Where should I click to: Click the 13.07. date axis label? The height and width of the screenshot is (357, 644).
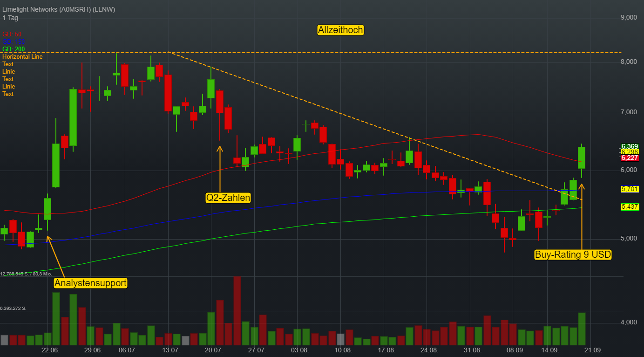click(x=170, y=350)
